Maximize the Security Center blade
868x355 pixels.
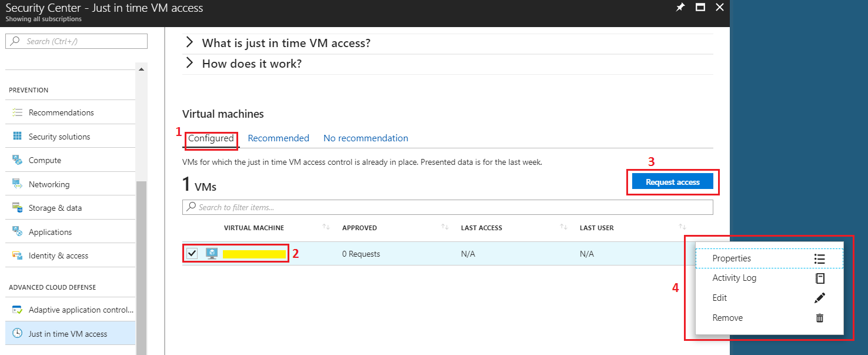(x=700, y=8)
